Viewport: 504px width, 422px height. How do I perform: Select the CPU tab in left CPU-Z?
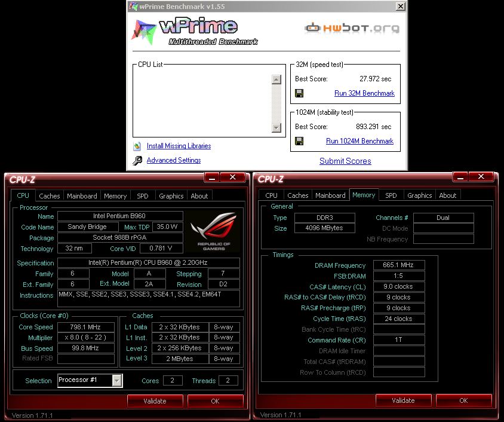23,195
